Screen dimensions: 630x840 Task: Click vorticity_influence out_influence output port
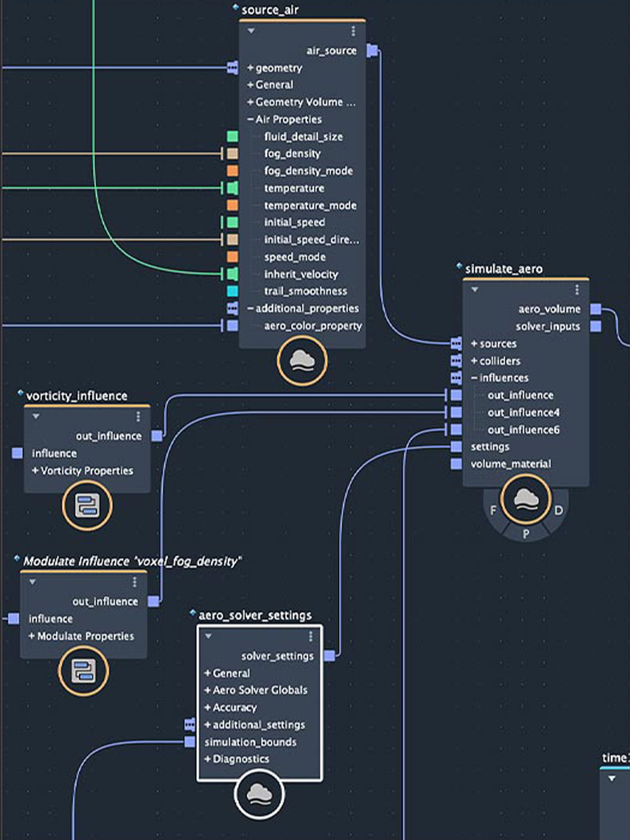pyautogui.click(x=157, y=436)
